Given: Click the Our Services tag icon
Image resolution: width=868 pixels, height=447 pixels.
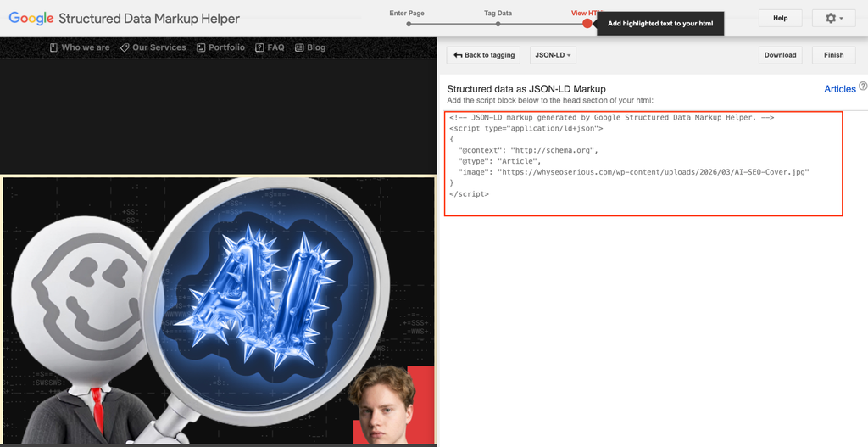Looking at the screenshot, I should coord(125,47).
